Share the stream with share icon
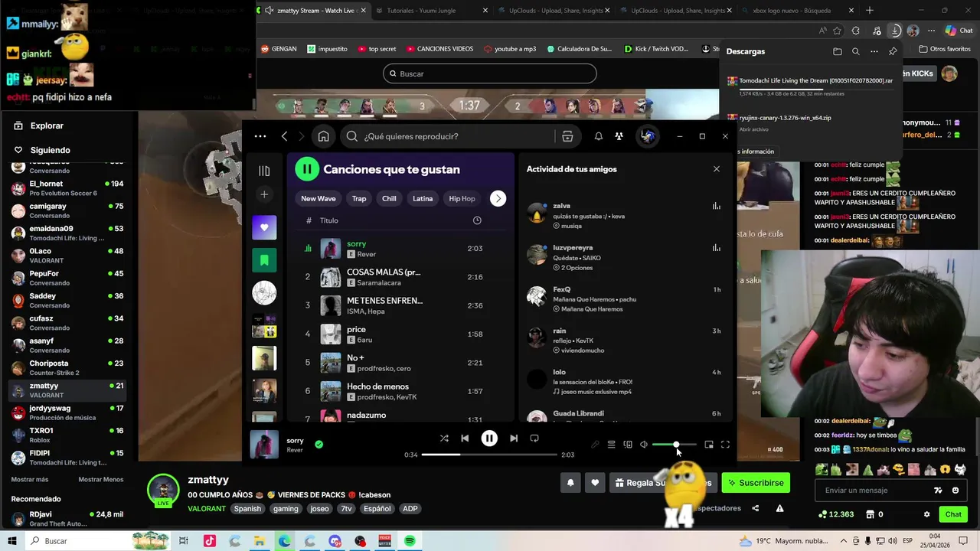980x551 pixels. pos(756,508)
